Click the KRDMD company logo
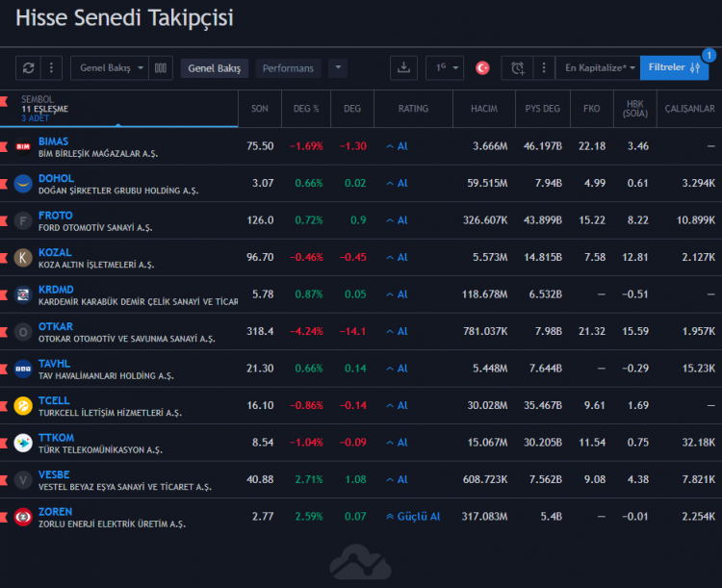Screen dimensions: 722x588 tap(23, 294)
